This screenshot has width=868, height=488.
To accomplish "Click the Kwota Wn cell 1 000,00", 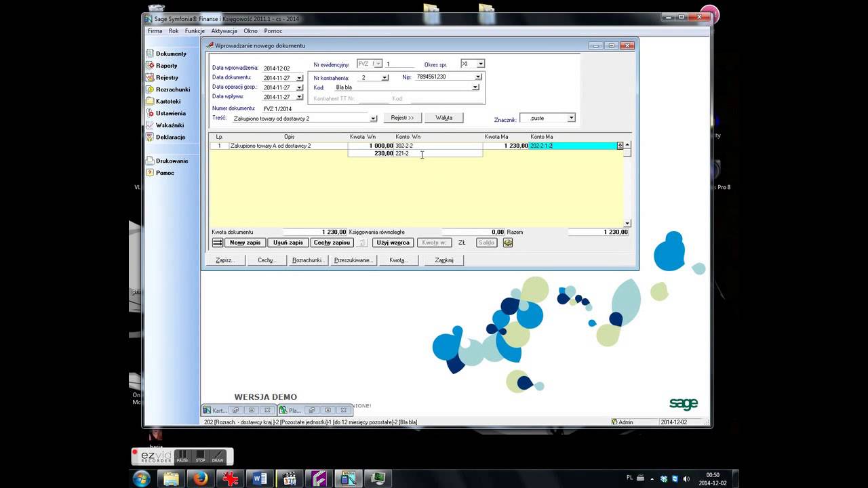I will 370,146.
